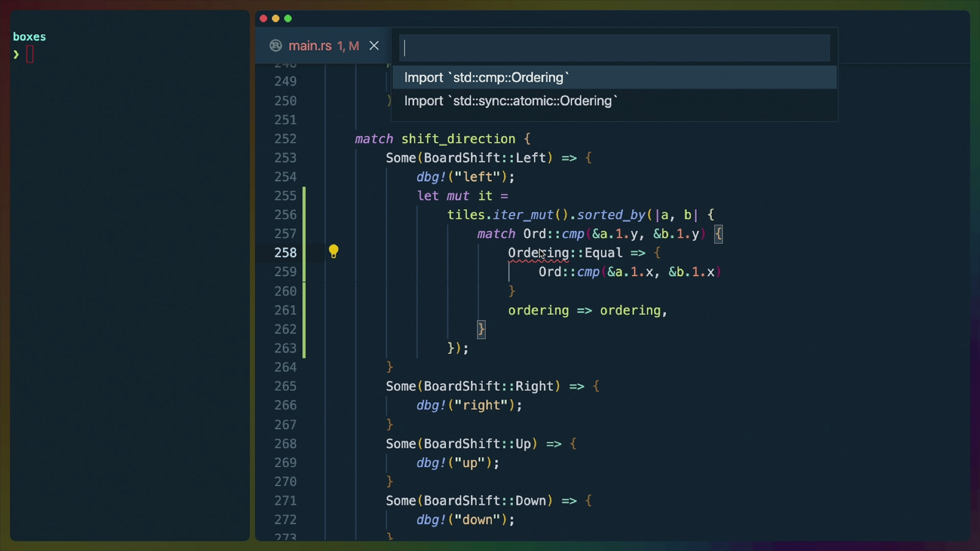Click the "boxes" workspace header
Image resolution: width=980 pixels, height=551 pixels.
pyautogui.click(x=29, y=36)
